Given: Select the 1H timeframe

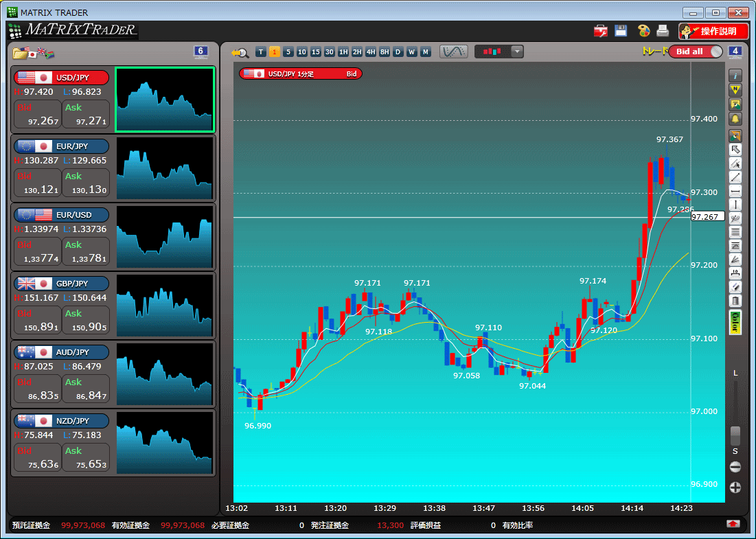Looking at the screenshot, I should 343,52.
